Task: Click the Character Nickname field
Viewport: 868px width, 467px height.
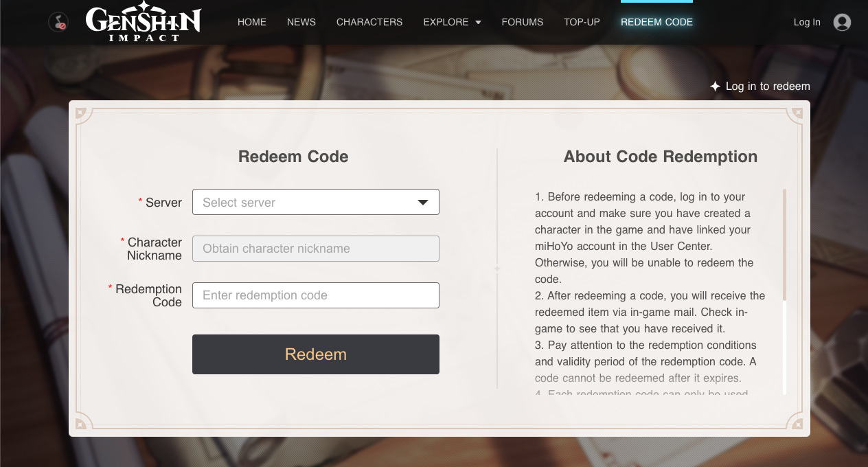Action: pyautogui.click(x=316, y=249)
